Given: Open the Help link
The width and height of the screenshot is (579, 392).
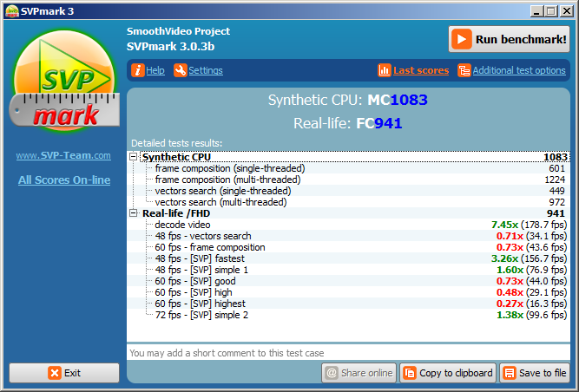Looking at the screenshot, I should pos(155,70).
